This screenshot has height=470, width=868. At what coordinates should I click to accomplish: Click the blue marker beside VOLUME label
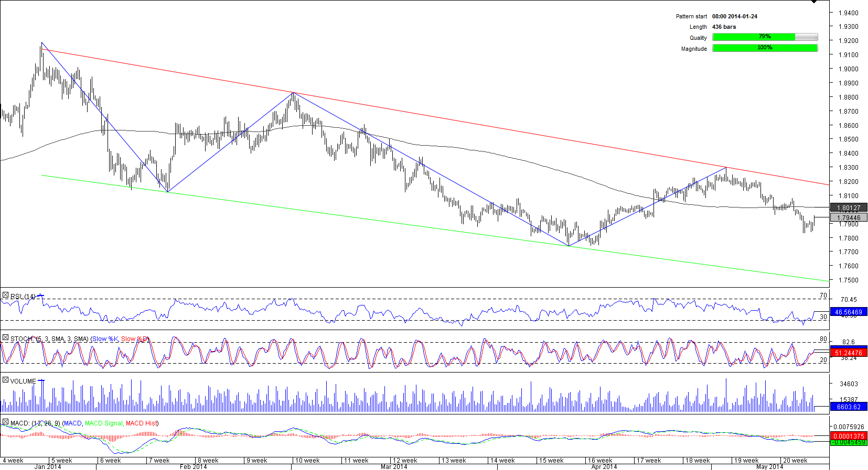coord(41,381)
